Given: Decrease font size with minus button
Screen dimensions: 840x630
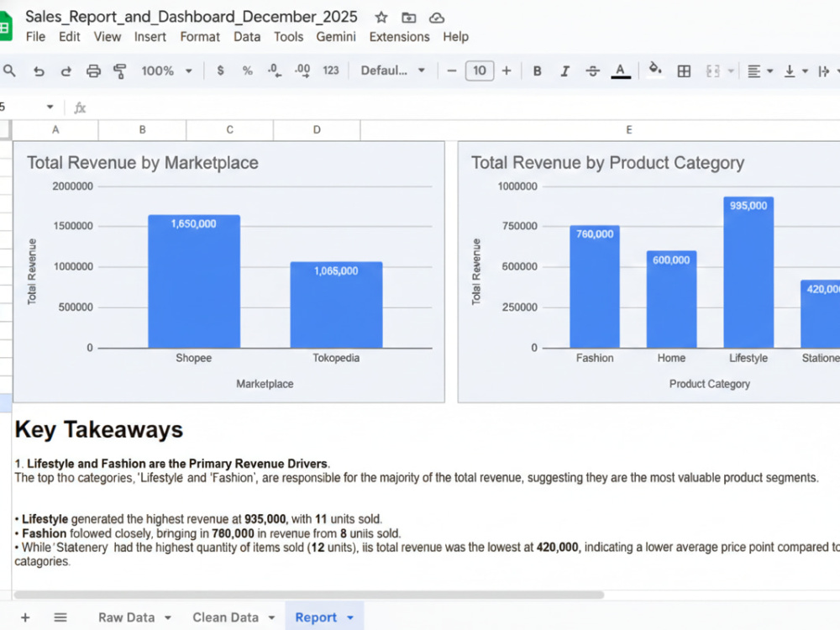Looking at the screenshot, I should point(452,71).
